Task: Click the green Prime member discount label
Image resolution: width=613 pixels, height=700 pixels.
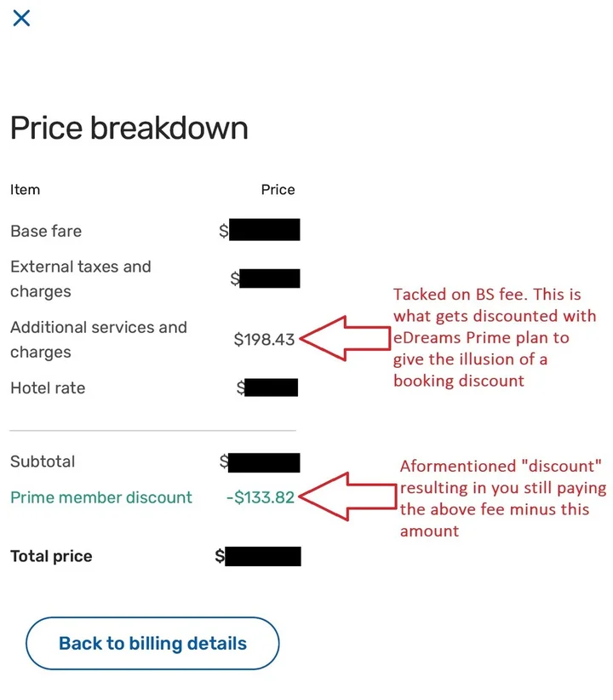Action: (101, 497)
